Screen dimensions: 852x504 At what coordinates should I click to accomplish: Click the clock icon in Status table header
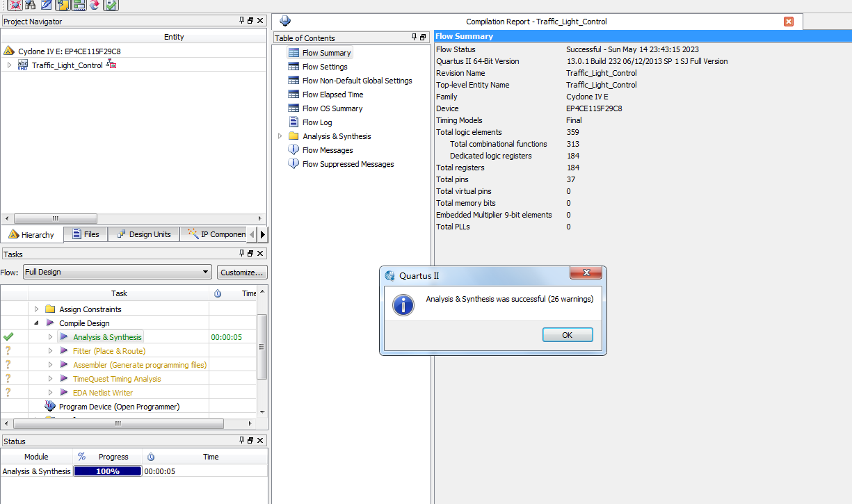click(151, 457)
